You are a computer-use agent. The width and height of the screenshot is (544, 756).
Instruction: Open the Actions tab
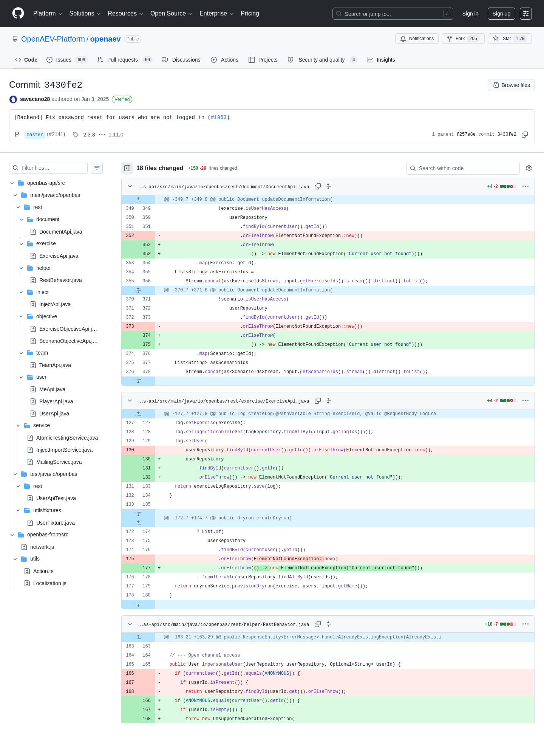click(224, 60)
